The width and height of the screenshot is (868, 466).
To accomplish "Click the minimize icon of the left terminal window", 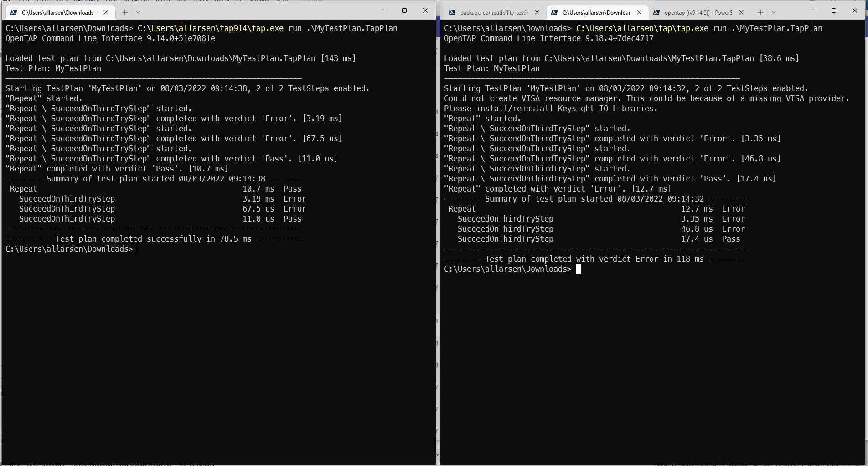I will click(x=383, y=10).
